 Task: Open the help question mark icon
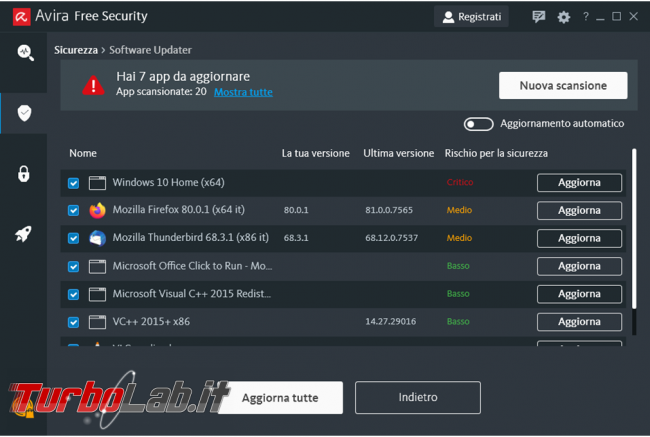pyautogui.click(x=585, y=17)
